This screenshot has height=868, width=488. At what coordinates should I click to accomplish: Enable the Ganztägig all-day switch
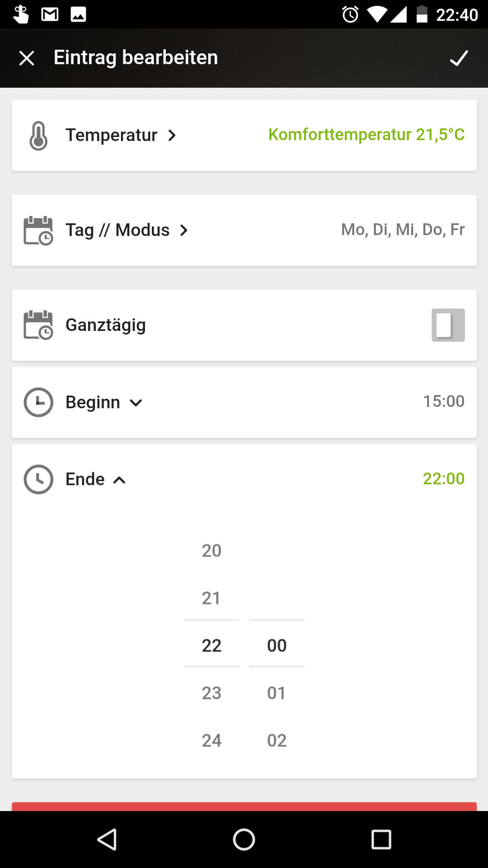click(x=448, y=325)
